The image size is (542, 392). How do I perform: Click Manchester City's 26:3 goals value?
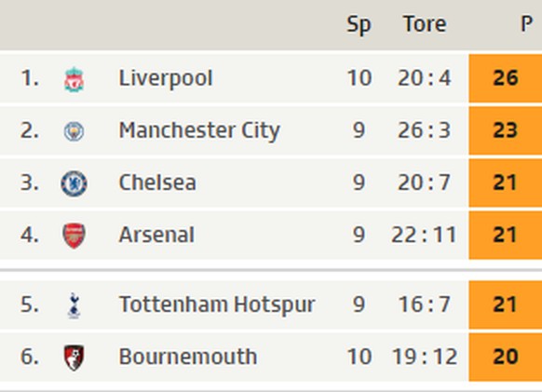click(425, 130)
